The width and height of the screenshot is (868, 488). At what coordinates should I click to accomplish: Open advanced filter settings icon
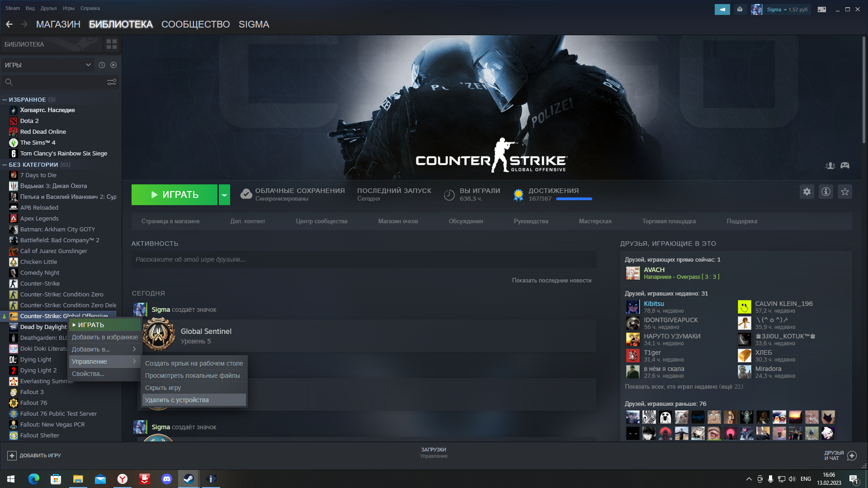[x=111, y=82]
